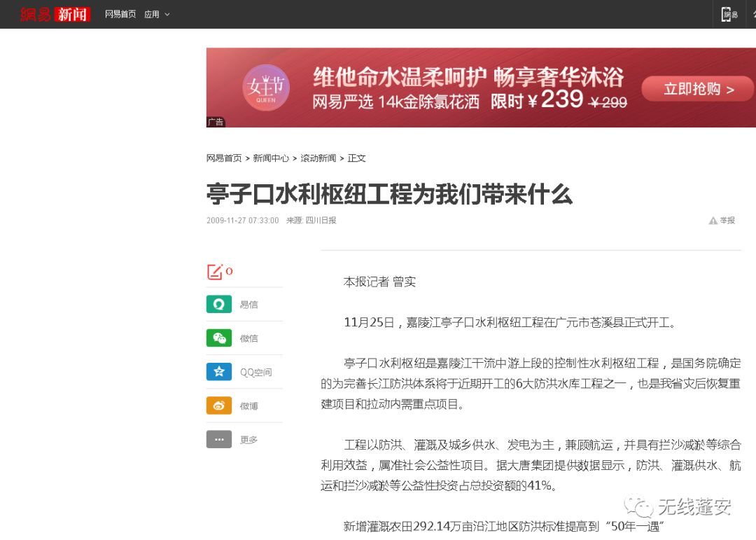Open the 更多 share options icon

pos(218,439)
